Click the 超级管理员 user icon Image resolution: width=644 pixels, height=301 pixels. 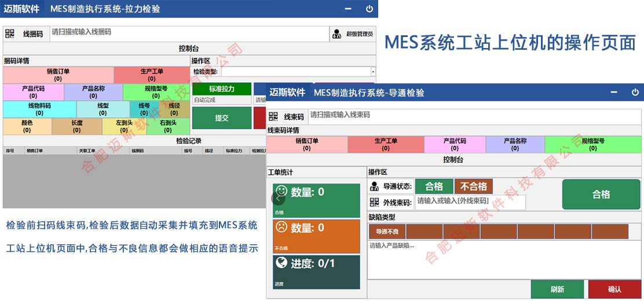pyautogui.click(x=337, y=34)
